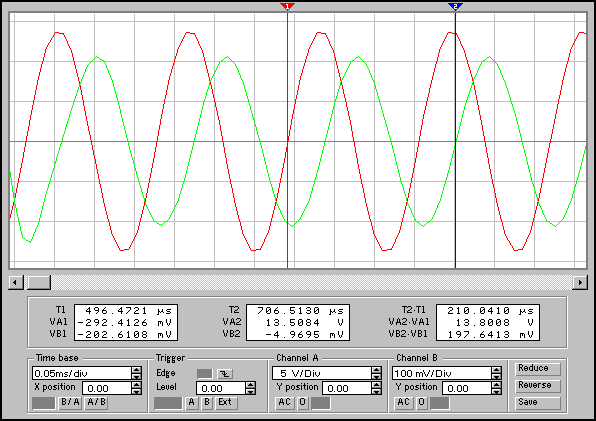Decrease trigger level with down arrow

pyautogui.click(x=250, y=392)
